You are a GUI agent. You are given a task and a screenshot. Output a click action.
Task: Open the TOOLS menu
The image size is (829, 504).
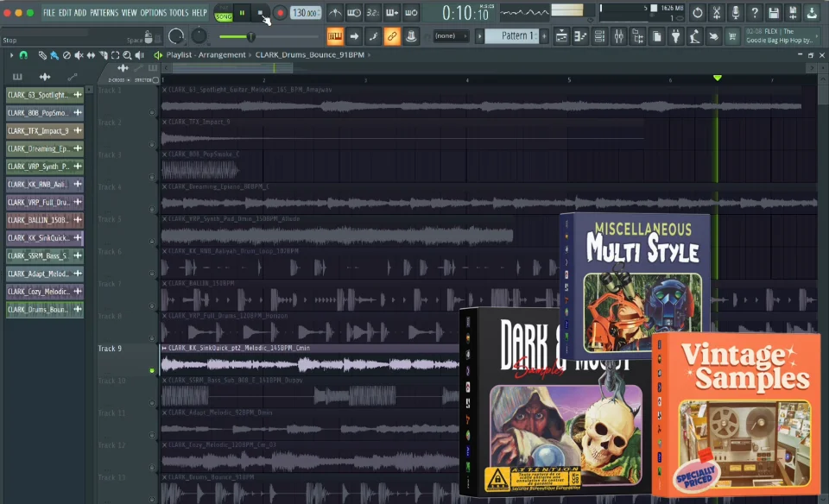point(179,13)
